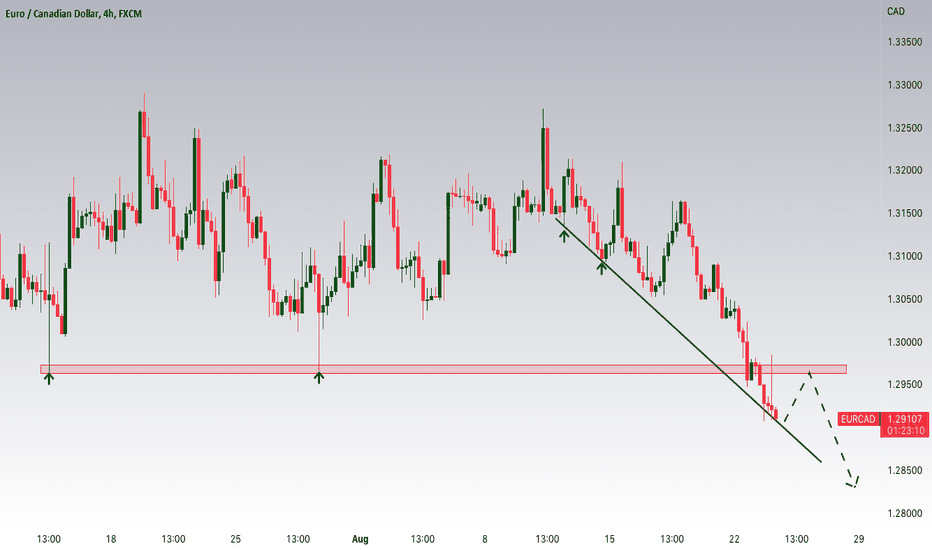Click the date label 29 on time axis

(858, 539)
